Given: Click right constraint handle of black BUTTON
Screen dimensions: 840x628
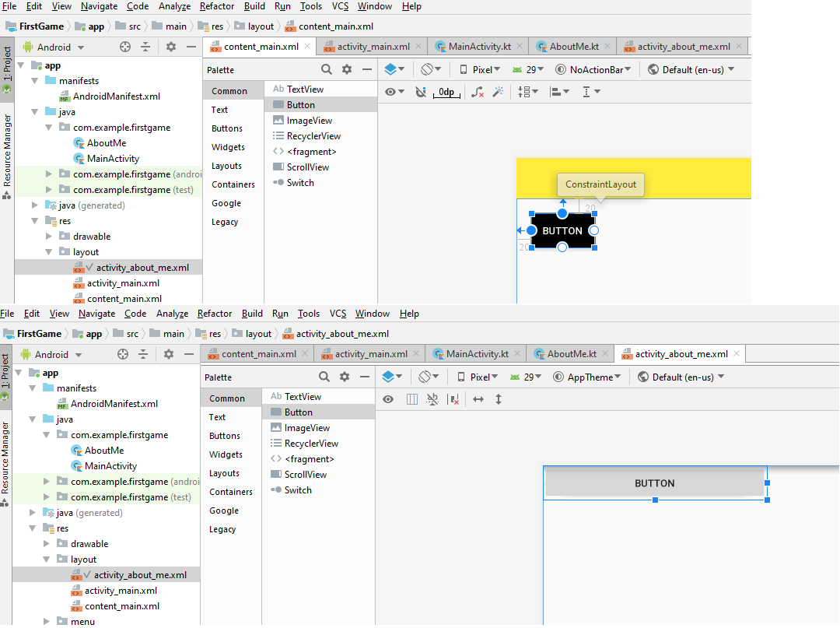Looking at the screenshot, I should pos(593,230).
